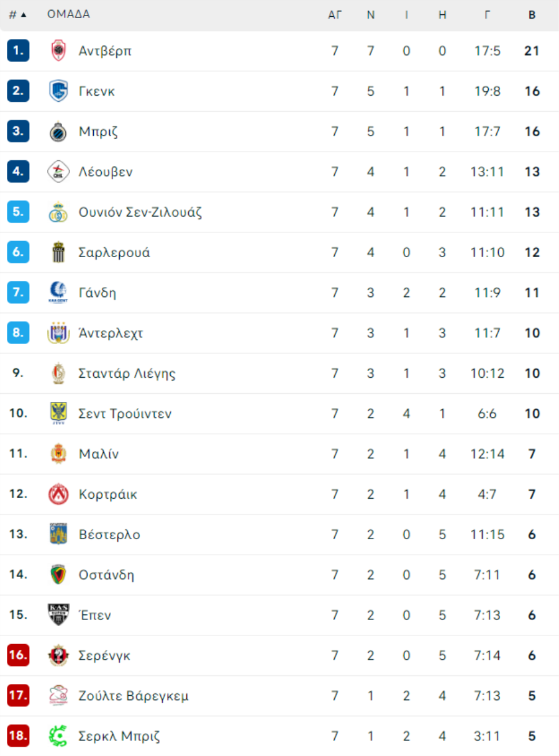Select the Σεντ Τρούιντεν table row

click(279, 414)
